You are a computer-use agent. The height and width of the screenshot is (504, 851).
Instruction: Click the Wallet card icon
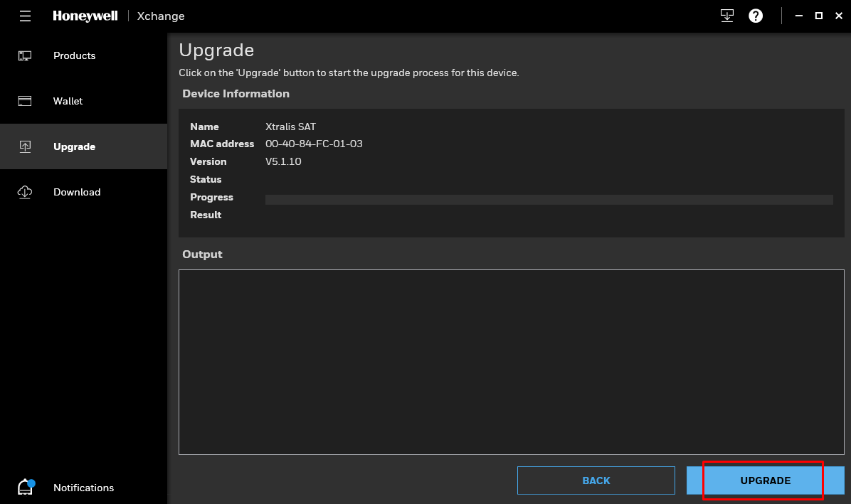[x=25, y=101]
